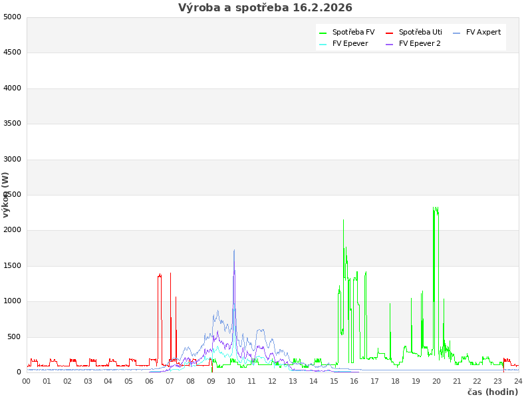Toggle the FV Axpert legend label

(x=483, y=32)
